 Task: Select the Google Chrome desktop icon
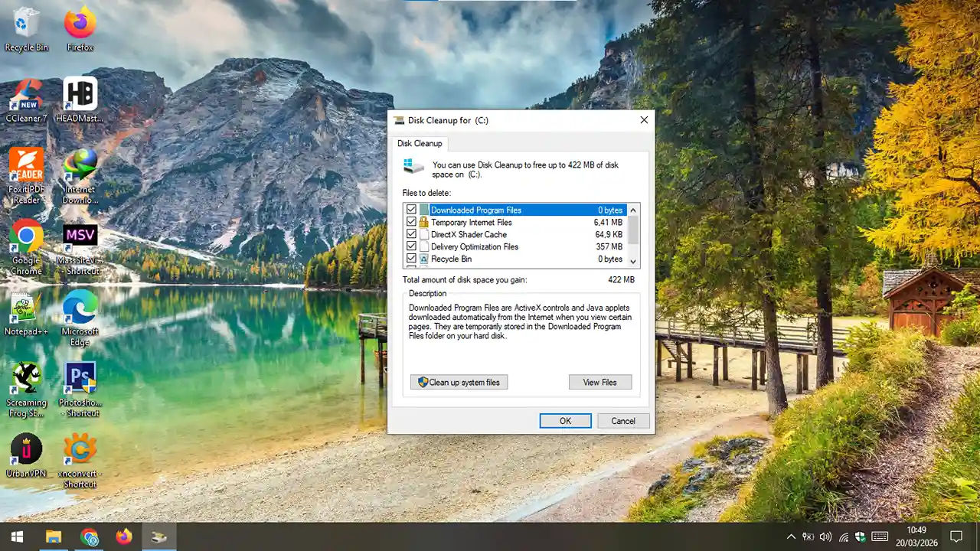pos(26,247)
